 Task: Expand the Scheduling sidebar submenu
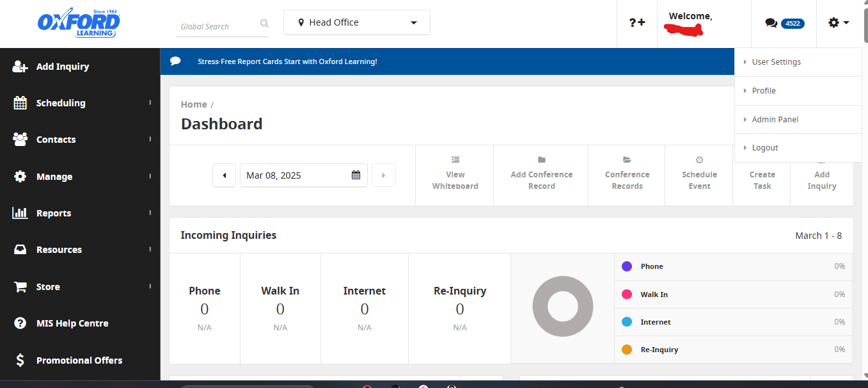pos(150,102)
